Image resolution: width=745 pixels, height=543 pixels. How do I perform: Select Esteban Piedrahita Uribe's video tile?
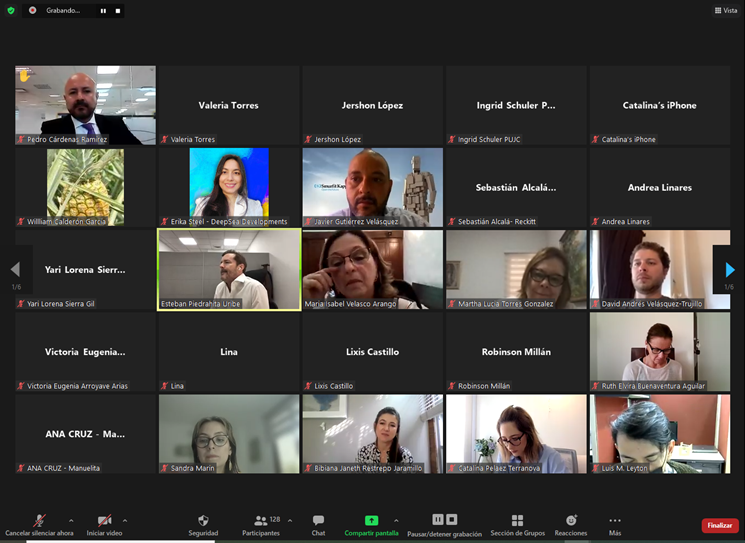pos(229,268)
